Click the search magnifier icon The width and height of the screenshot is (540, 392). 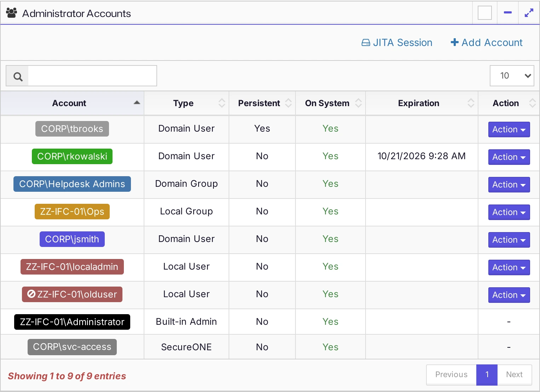[18, 76]
